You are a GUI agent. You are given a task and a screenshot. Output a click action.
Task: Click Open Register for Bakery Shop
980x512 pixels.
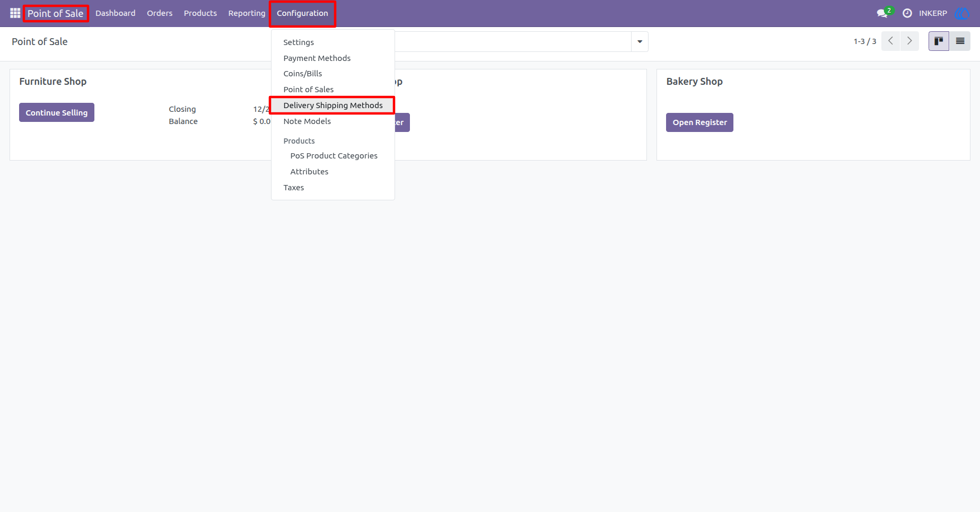(x=699, y=122)
